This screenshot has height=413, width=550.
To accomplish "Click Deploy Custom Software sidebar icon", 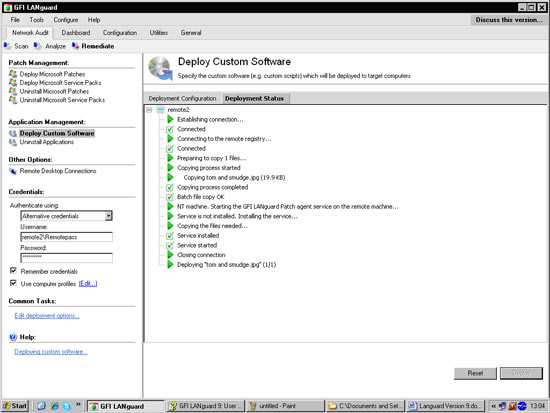I will pyautogui.click(x=13, y=133).
